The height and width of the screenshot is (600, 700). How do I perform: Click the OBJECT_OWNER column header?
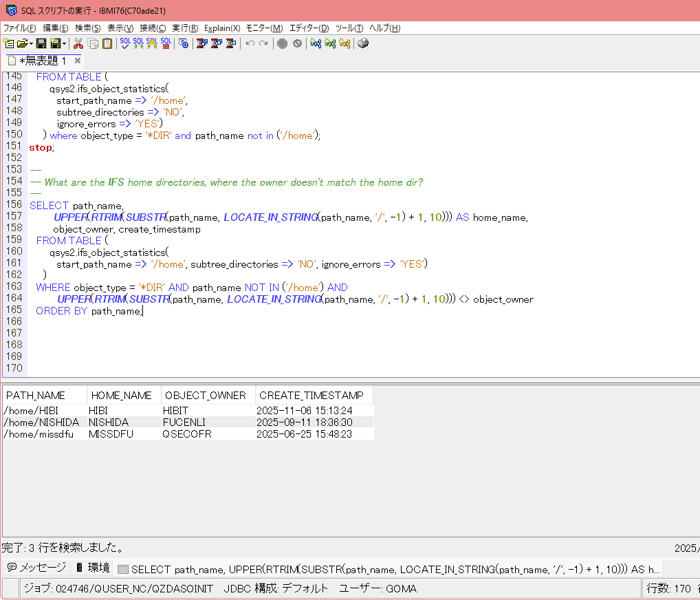pyautogui.click(x=208, y=396)
